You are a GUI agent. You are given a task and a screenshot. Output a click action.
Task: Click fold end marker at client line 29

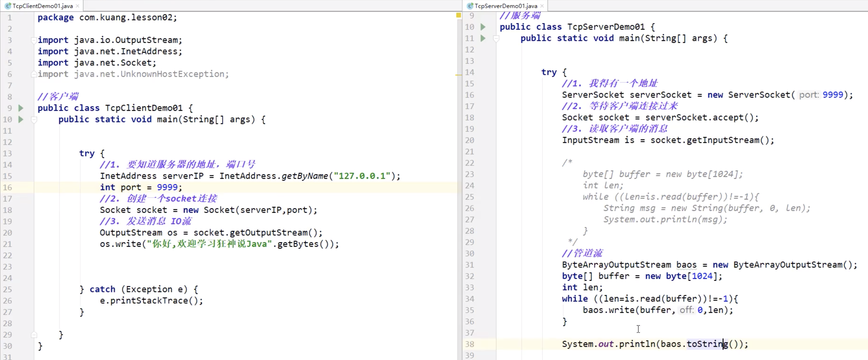click(34, 335)
